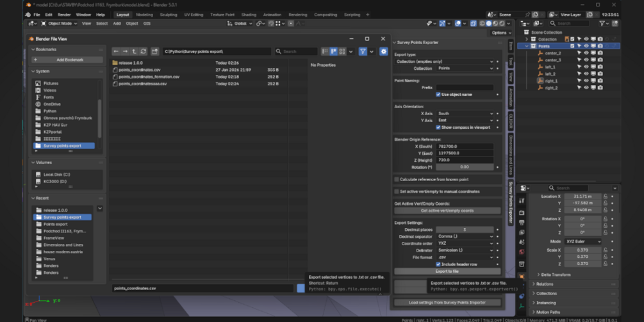This screenshot has height=322, width=644.
Task: Click Add Bookmark button
Action: [x=67, y=60]
